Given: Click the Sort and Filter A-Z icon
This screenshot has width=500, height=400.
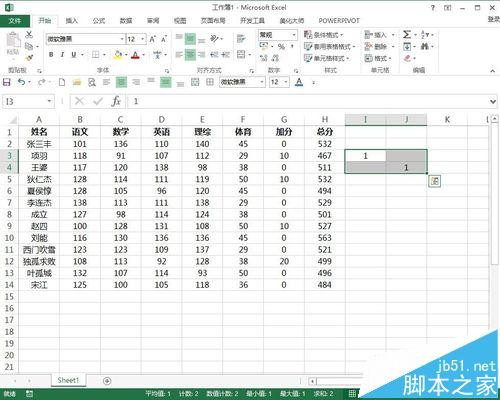Looking at the screenshot, I should pyautogui.click(x=424, y=34).
